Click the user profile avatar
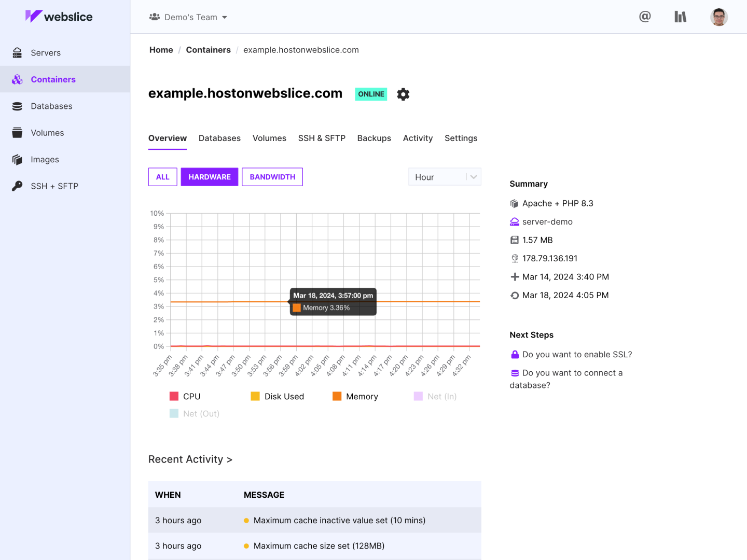This screenshot has height=560, width=747. point(718,17)
